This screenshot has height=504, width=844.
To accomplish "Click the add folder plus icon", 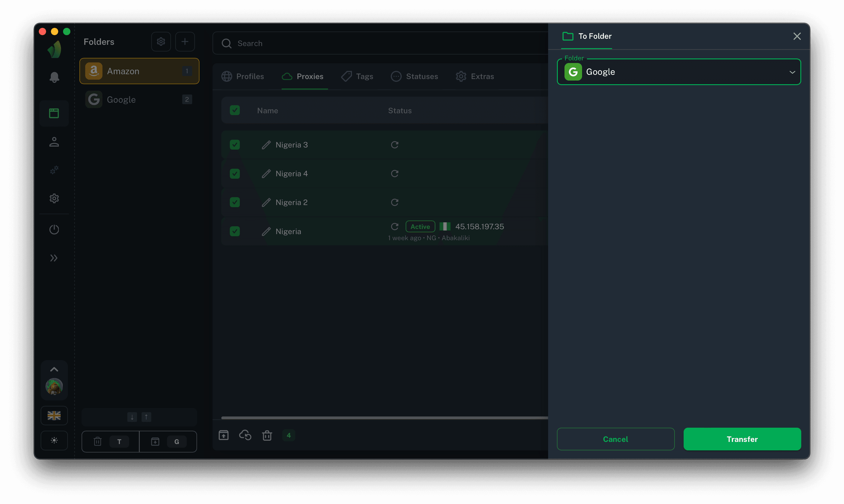I will click(x=185, y=42).
